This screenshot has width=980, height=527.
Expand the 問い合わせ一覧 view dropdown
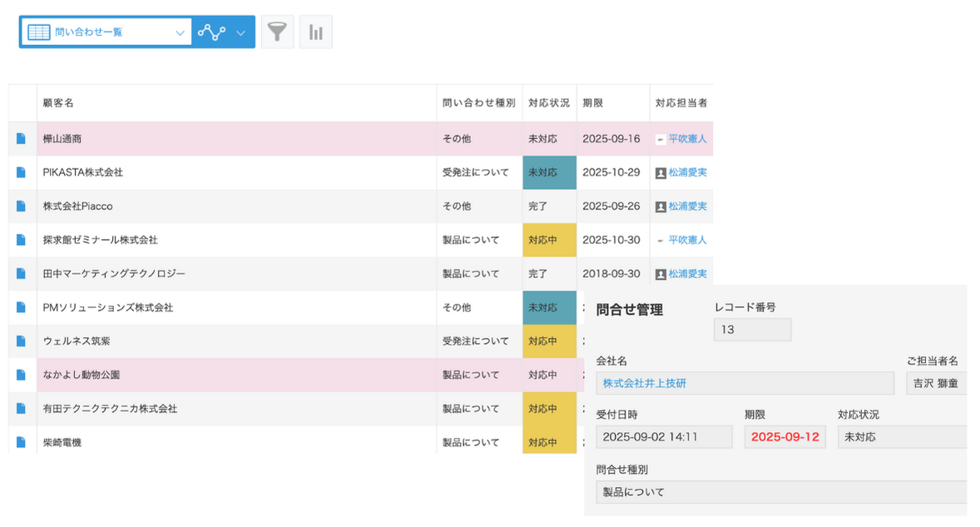180,32
